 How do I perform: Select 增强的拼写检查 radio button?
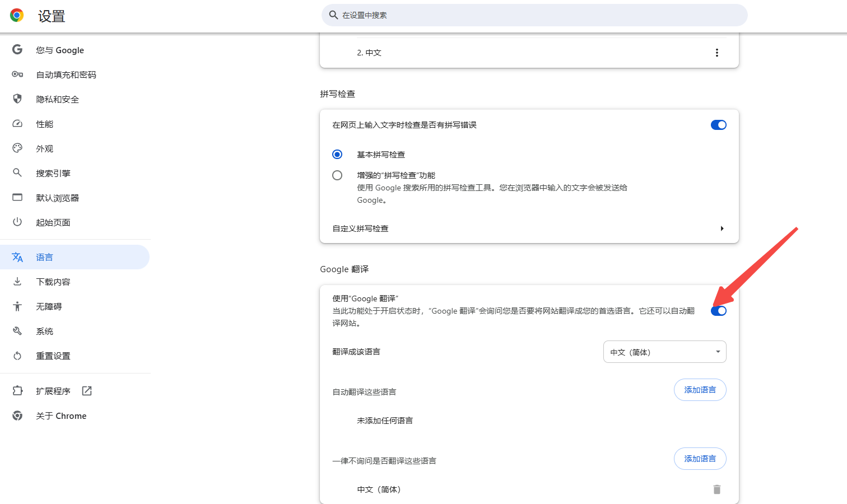tap(337, 175)
